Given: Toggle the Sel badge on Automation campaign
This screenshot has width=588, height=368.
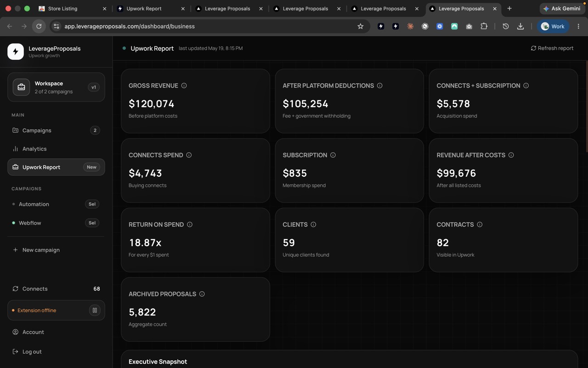Looking at the screenshot, I should coord(92,204).
